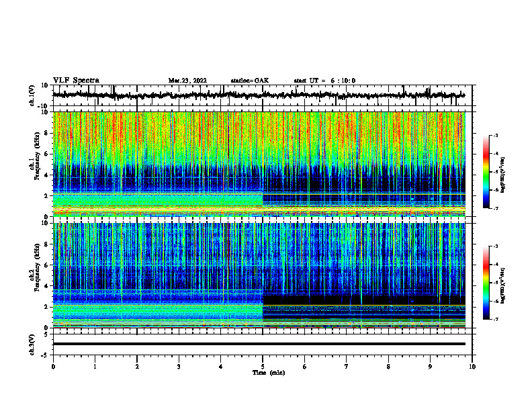Click the time axis tick '9'

[430, 367]
